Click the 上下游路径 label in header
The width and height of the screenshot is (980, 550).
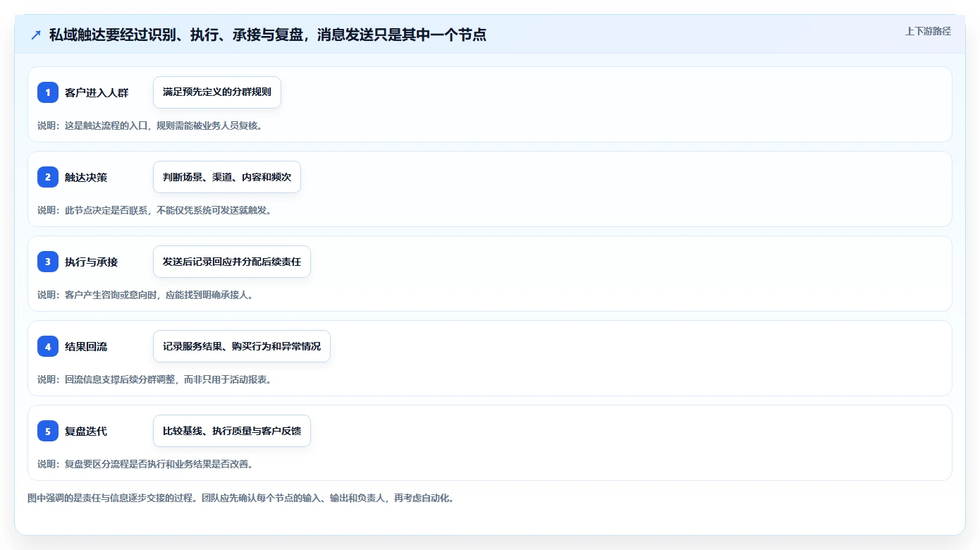(x=928, y=31)
